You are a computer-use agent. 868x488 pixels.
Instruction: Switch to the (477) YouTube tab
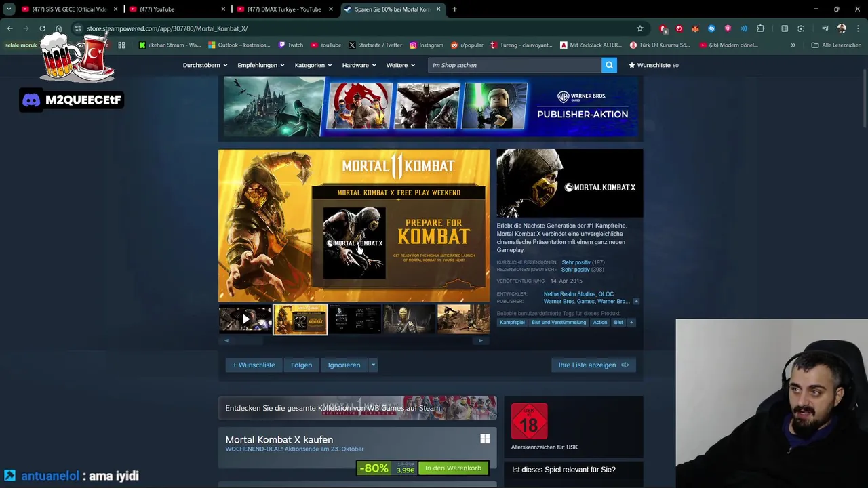tap(176, 9)
